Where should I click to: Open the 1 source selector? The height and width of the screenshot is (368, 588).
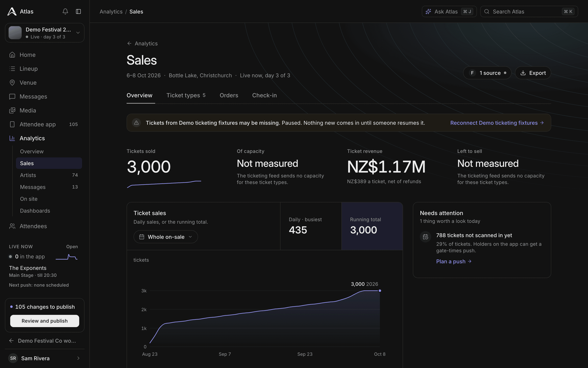coord(487,73)
